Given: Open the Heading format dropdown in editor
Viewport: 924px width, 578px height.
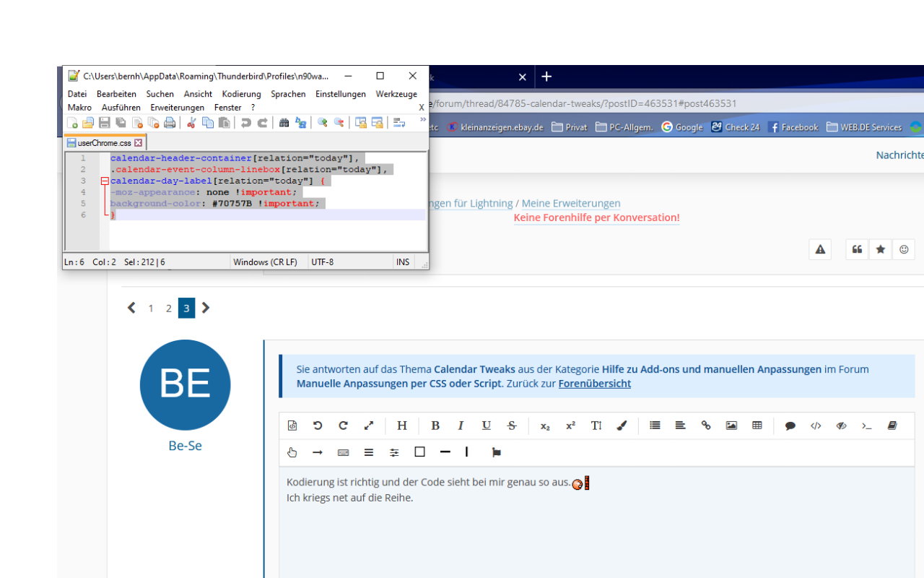Looking at the screenshot, I should tap(402, 426).
